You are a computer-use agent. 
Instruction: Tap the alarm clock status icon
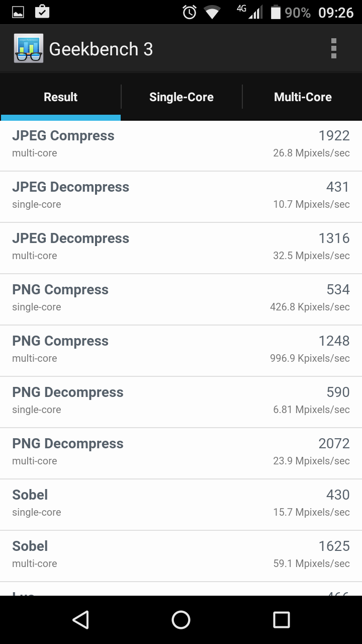tap(190, 12)
